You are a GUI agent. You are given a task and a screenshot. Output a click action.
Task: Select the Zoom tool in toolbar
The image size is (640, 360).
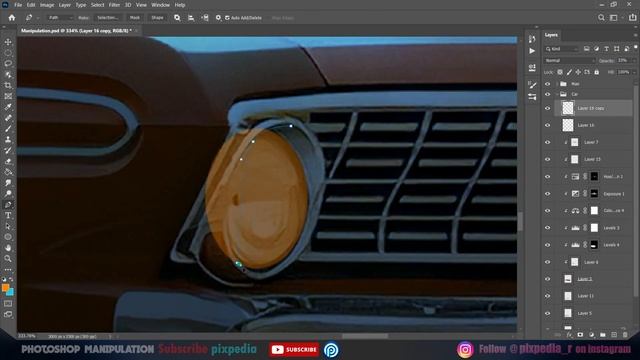click(x=8, y=258)
